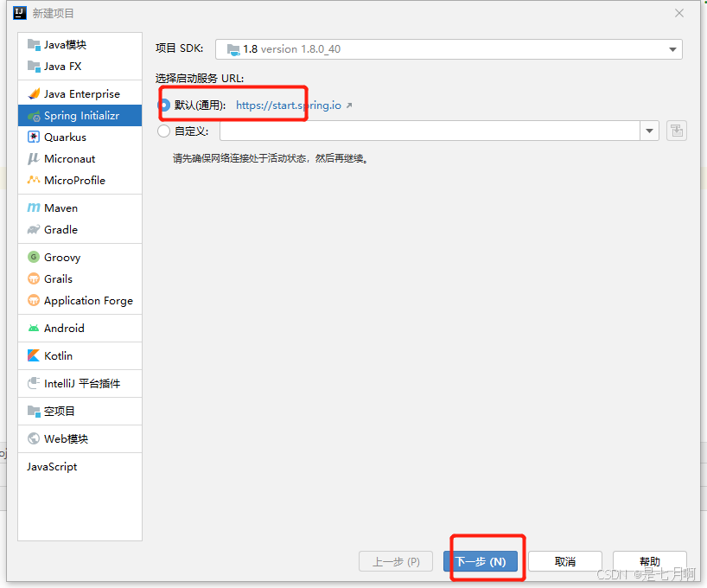Select the 自定义 radio button
The width and height of the screenshot is (707, 588).
[x=163, y=131]
